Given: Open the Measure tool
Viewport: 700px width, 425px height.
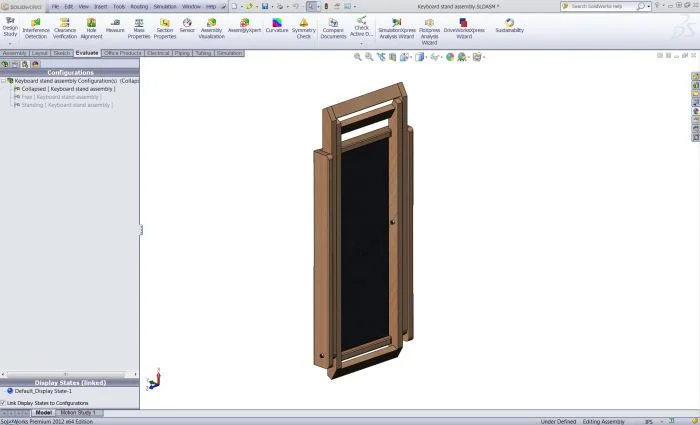Looking at the screenshot, I should click(115, 27).
